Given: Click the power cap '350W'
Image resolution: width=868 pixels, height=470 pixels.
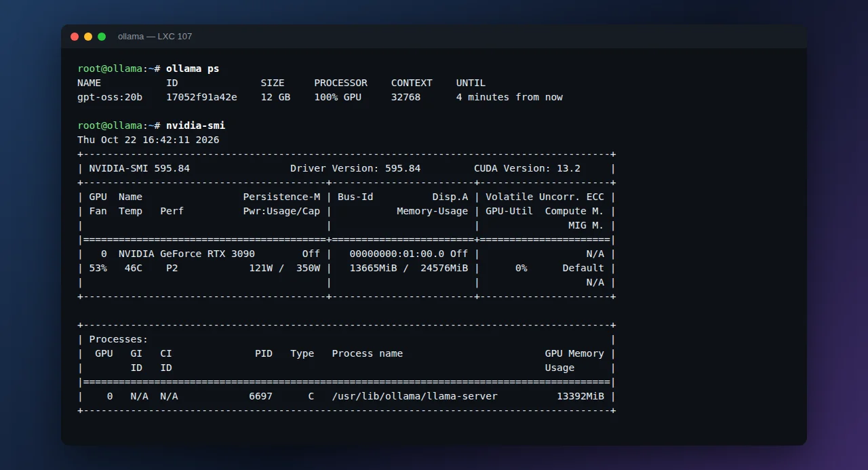Looking at the screenshot, I should click(309, 268).
